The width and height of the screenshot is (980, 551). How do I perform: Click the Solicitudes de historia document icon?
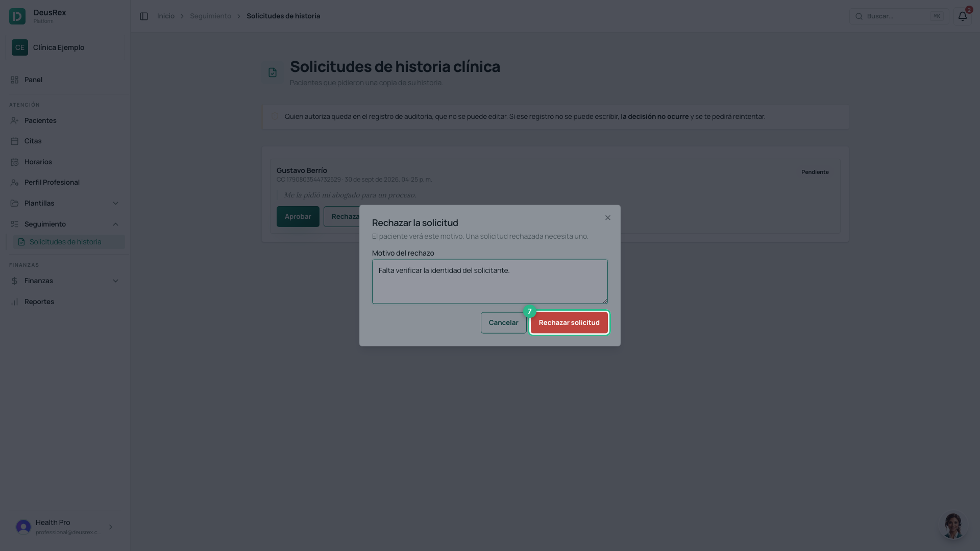[x=21, y=242]
